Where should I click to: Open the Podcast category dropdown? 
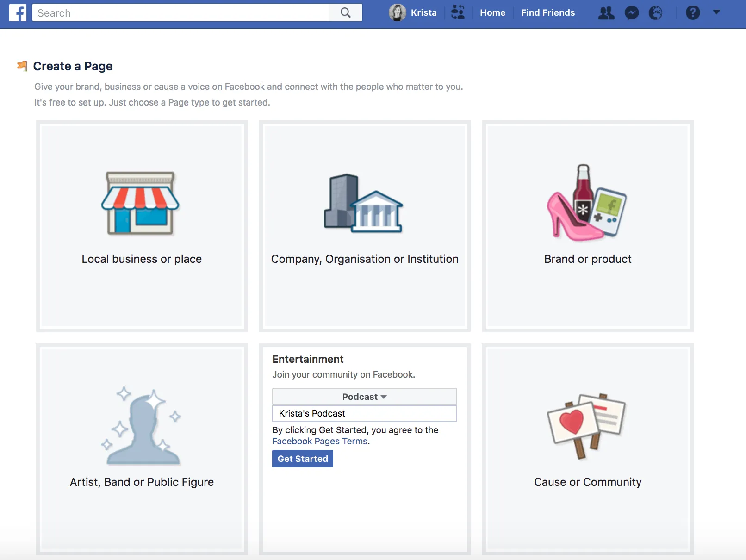click(365, 397)
